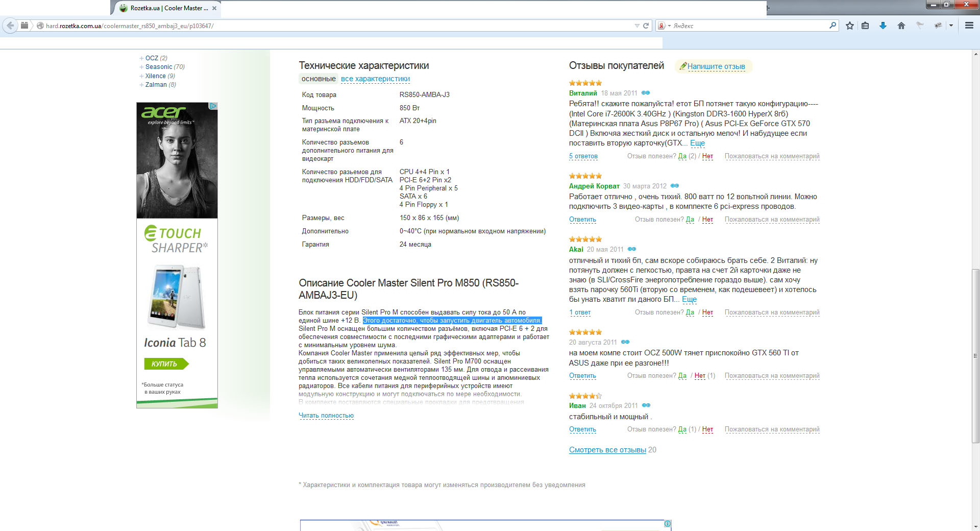Open the hamburger menu icon
Screen dimensions: 980x531
point(969,26)
